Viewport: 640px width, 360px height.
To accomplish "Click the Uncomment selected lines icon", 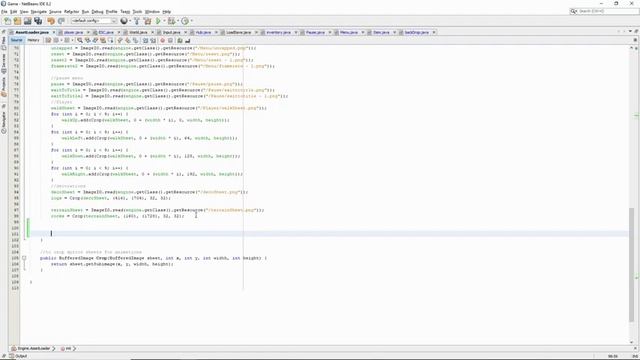I will tap(188, 40).
